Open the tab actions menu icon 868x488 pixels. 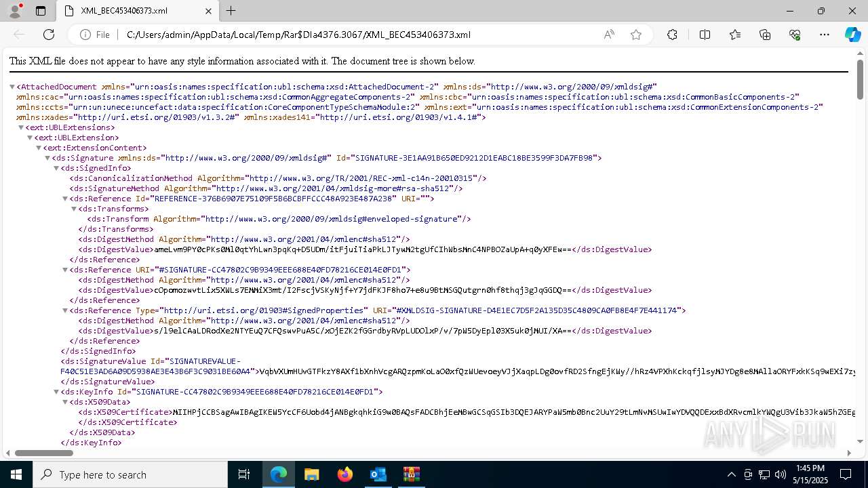pos(41,11)
